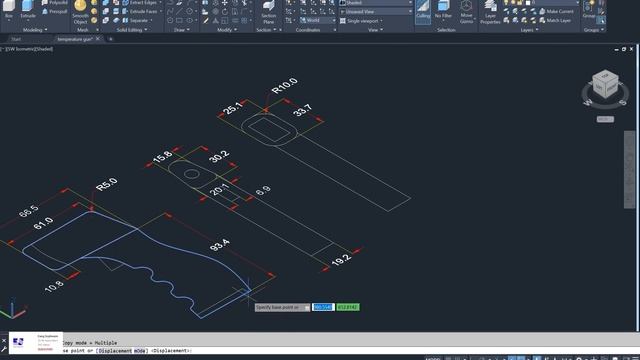Open the World UCS dropdown

317,20
